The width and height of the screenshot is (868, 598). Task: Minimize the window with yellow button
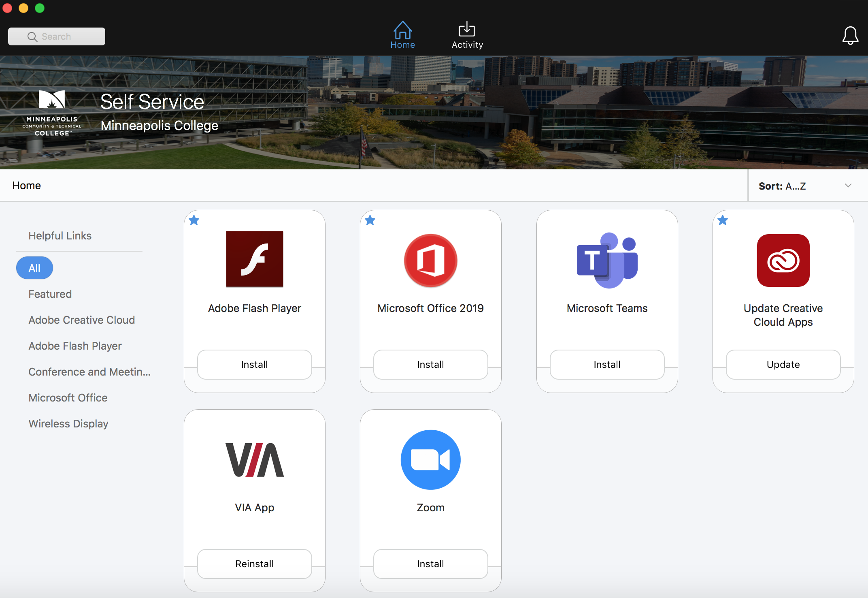point(23,8)
